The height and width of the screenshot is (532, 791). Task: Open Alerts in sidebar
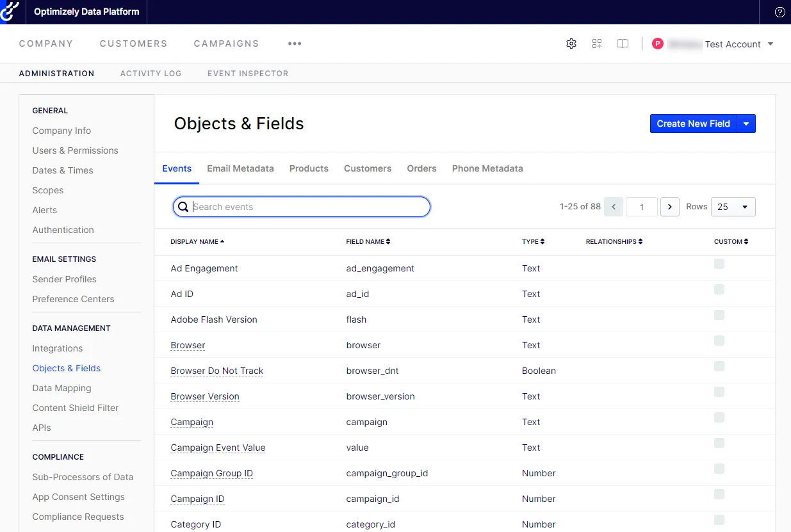44,210
